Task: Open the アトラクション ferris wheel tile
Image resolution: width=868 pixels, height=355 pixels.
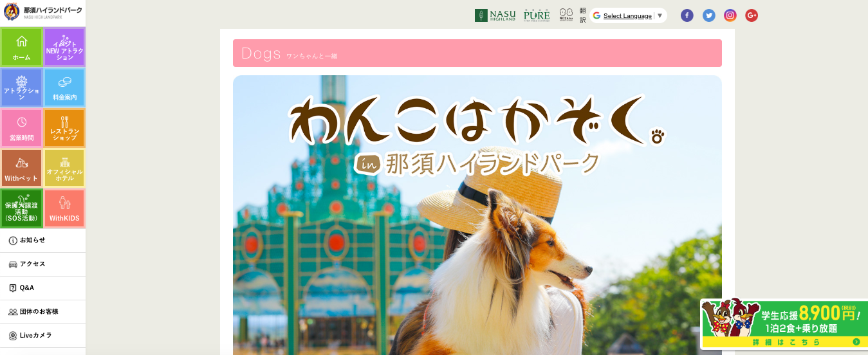Action: tap(21, 87)
